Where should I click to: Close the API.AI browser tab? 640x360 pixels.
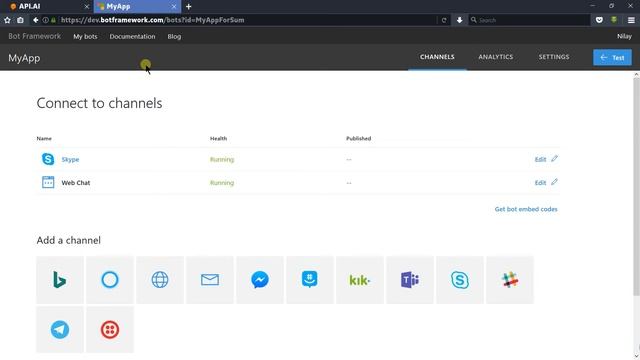point(87,7)
